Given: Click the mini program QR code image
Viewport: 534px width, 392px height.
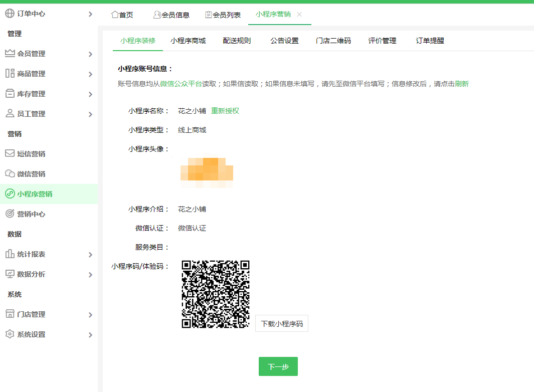Looking at the screenshot, I should click(216, 294).
